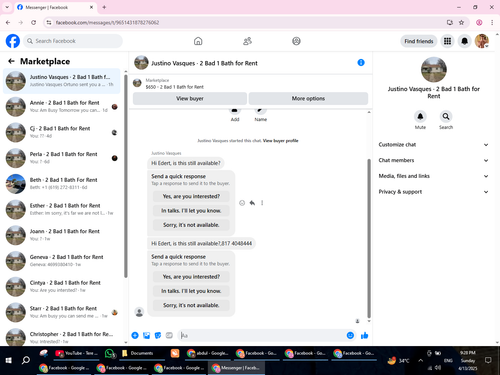500x375 pixels.
Task: Open more actions plus icon
Action: pos(135,335)
